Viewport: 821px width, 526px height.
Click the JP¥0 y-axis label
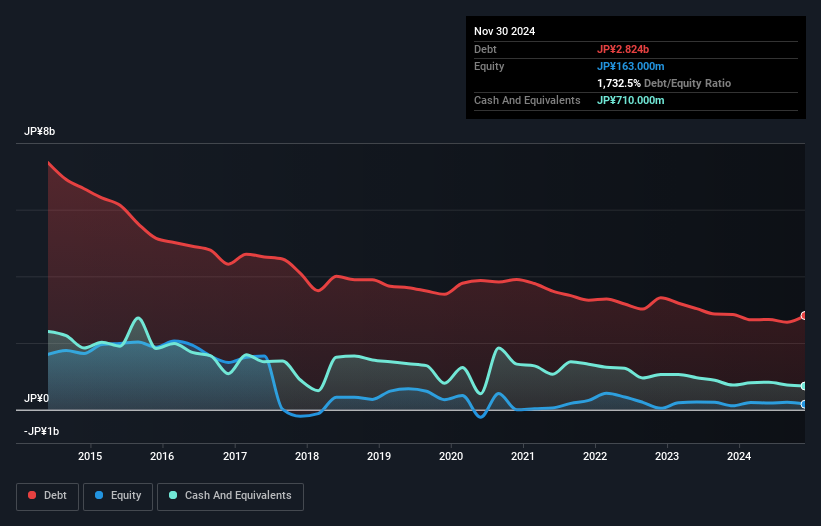coord(36,398)
